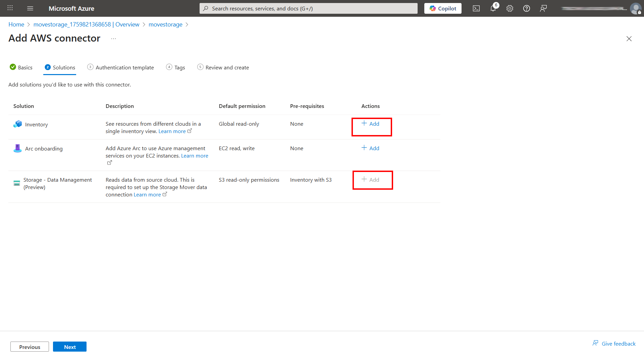Open Copilot
The width and height of the screenshot is (644, 362).
pos(442,8)
